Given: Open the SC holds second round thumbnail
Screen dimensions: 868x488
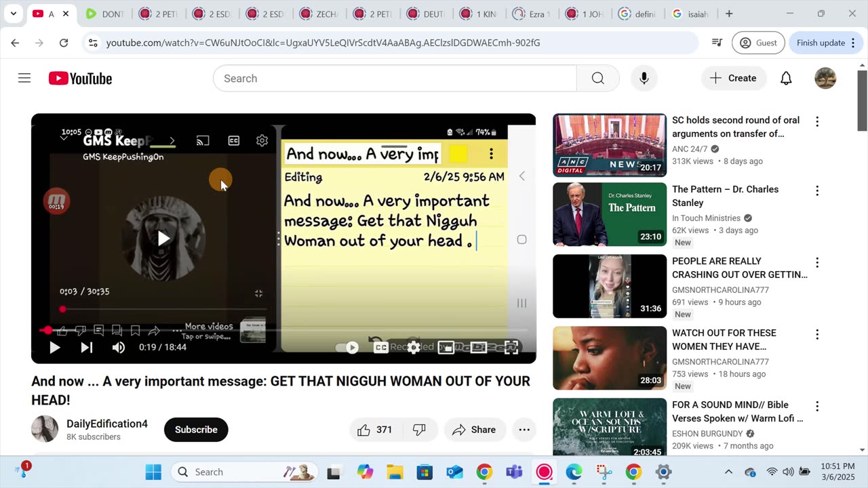Looking at the screenshot, I should [x=610, y=145].
